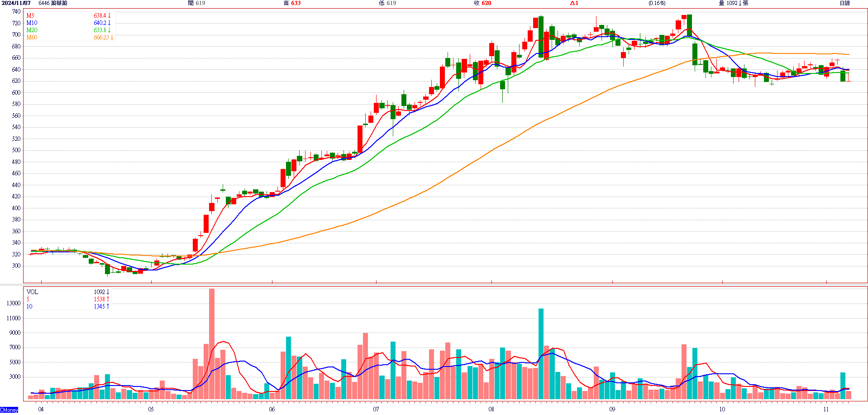Click the CMoney logo badge

point(9,410)
